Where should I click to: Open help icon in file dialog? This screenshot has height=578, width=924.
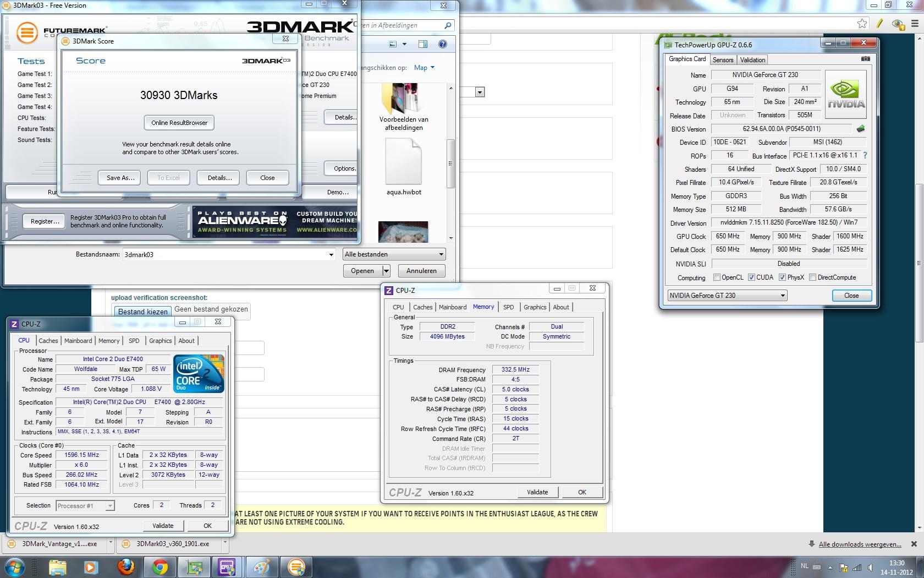point(442,44)
